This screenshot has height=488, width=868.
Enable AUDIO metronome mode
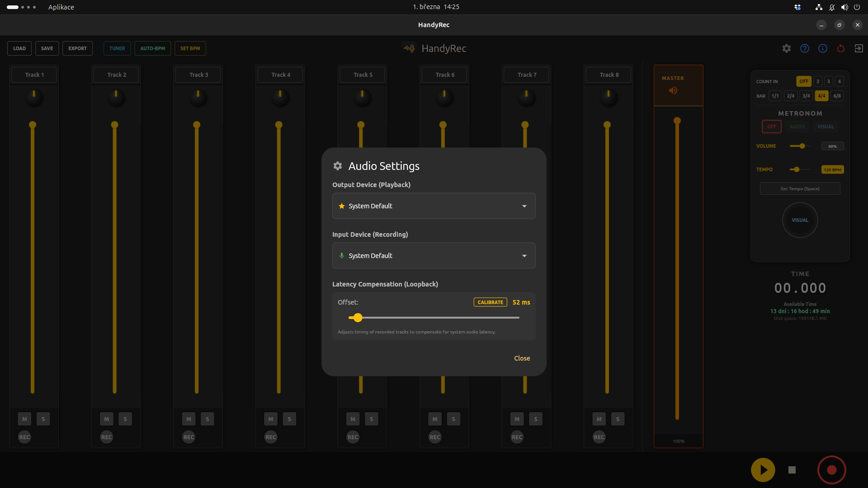(x=797, y=127)
